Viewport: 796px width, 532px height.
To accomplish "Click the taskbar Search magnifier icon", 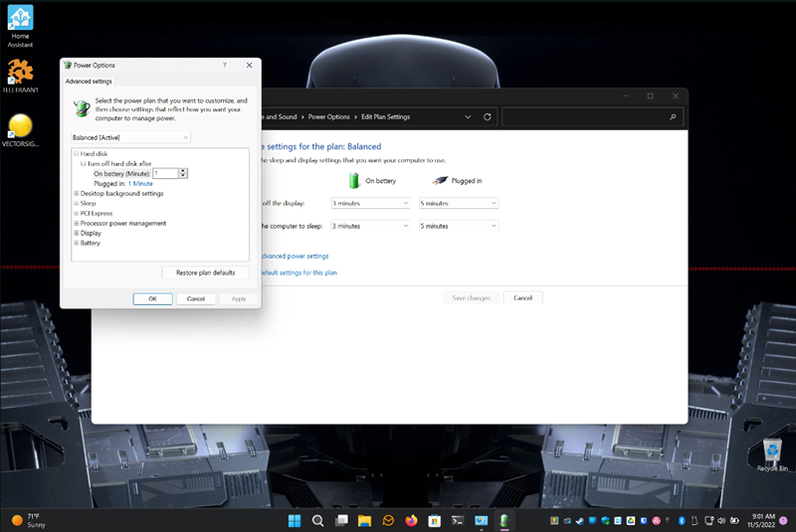I will tap(318, 520).
